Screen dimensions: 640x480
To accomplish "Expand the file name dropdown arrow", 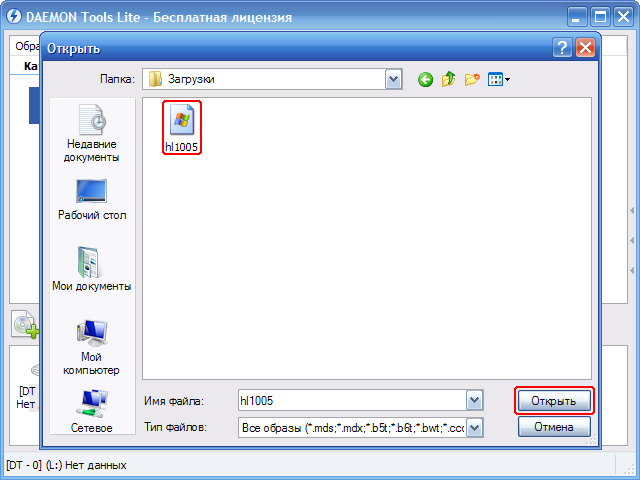I will point(474,400).
